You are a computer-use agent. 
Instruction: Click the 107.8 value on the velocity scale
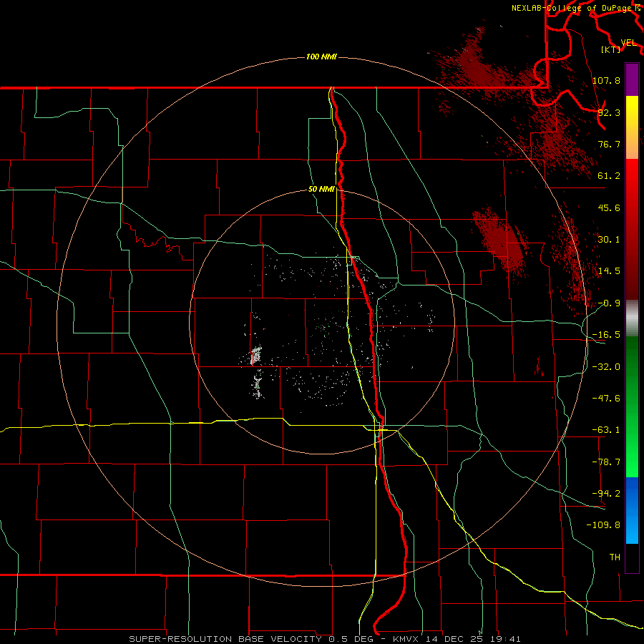606,80
